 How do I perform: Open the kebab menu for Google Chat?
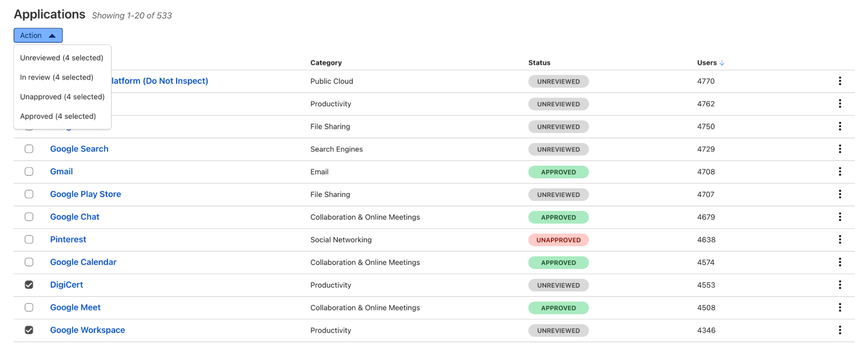[839, 217]
